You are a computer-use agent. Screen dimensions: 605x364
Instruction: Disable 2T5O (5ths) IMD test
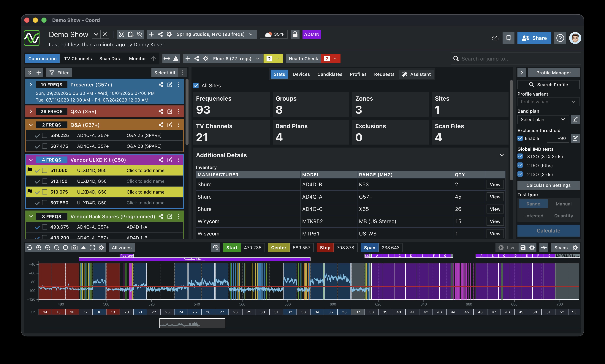point(520,165)
